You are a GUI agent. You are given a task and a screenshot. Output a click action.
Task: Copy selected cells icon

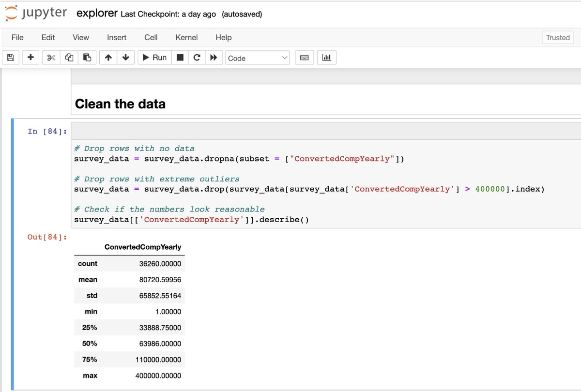coord(69,58)
